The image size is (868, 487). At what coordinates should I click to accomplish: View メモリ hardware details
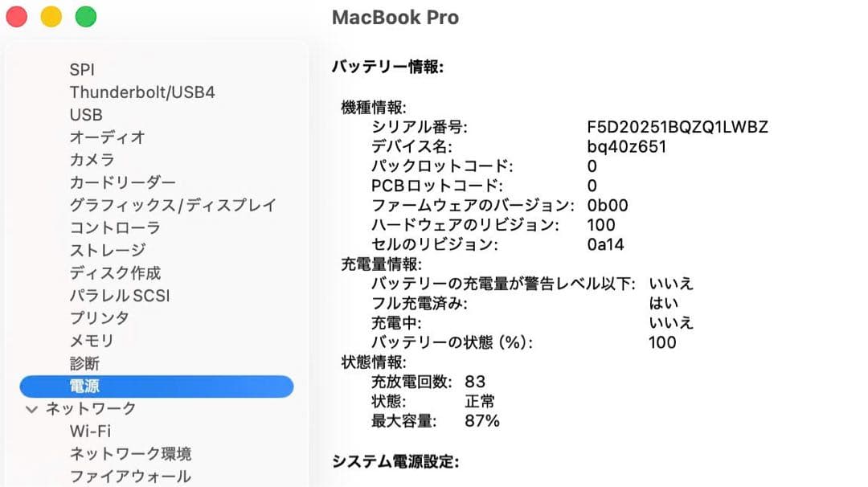[x=90, y=341]
